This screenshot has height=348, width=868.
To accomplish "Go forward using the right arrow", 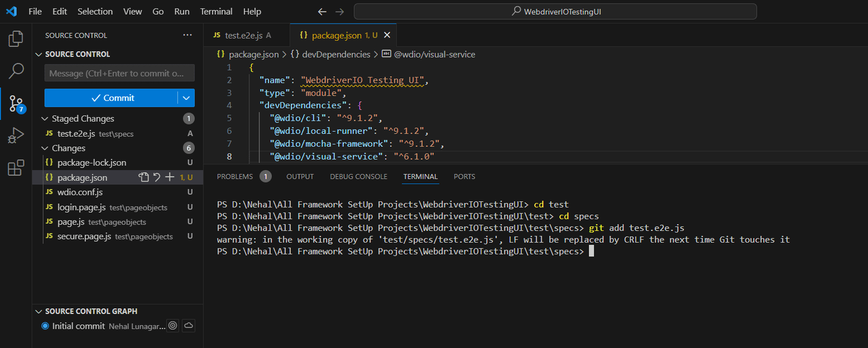I will [339, 12].
